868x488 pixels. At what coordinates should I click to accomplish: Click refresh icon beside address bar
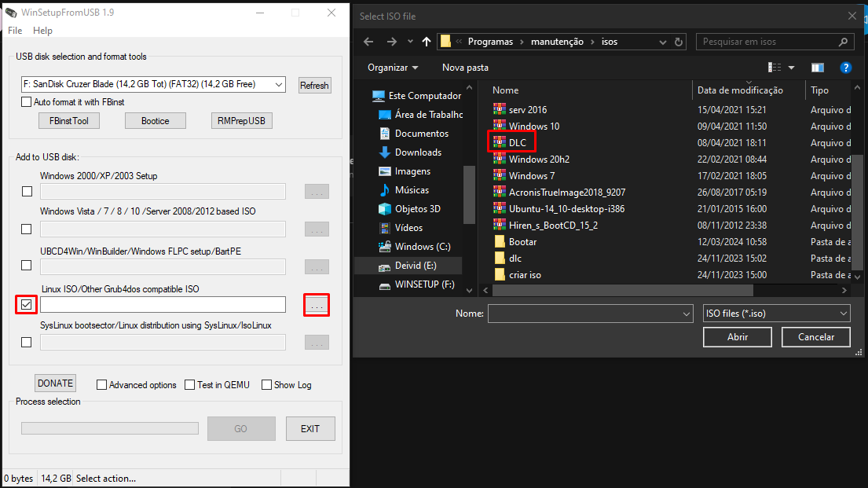click(678, 42)
